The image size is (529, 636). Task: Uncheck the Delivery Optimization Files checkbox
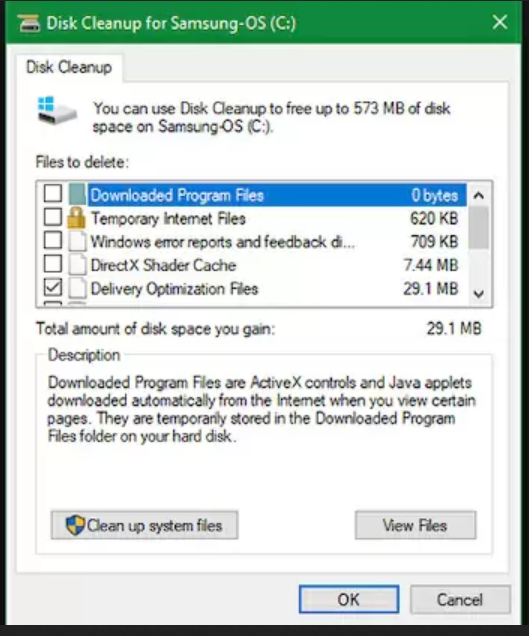[53, 288]
